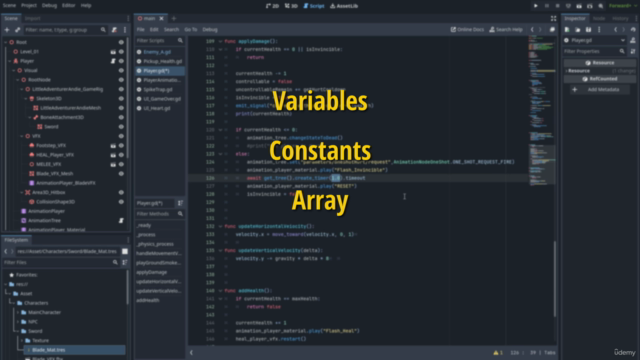Open scene icon on MELEE_VFX node
This screenshot has width=640, height=360.
tap(113, 164)
